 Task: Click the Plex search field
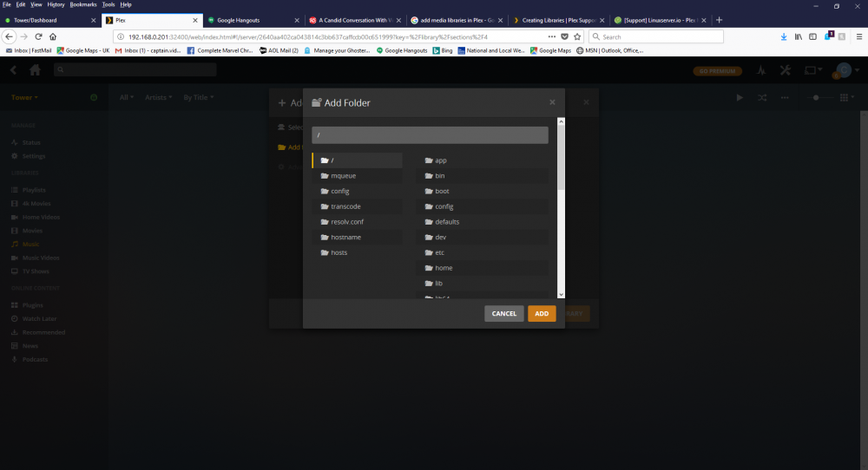click(135, 69)
